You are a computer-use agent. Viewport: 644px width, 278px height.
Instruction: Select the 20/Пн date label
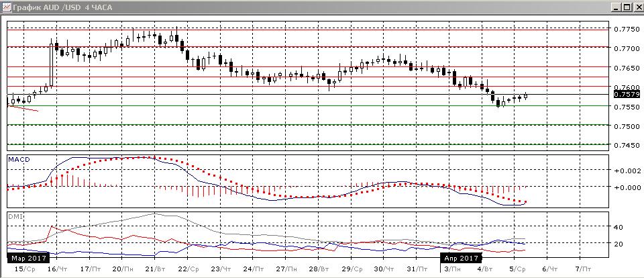coord(122,269)
